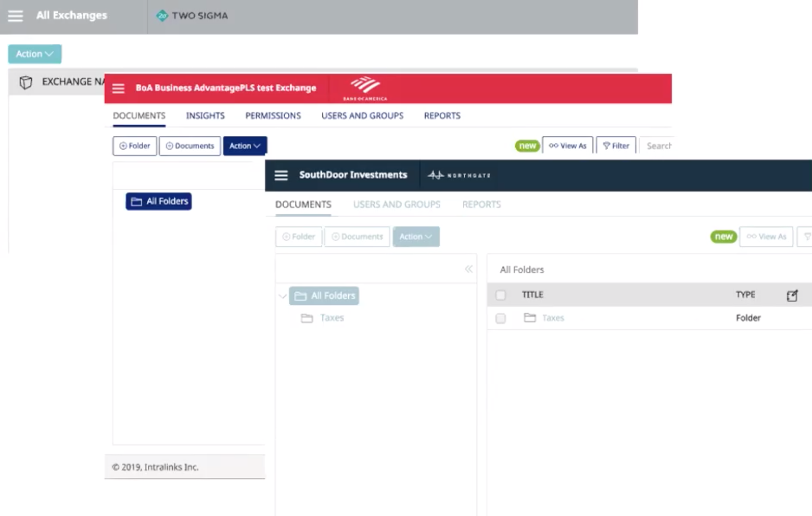The width and height of the screenshot is (812, 516).
Task: Switch to the Insights tab
Action: [x=205, y=116]
